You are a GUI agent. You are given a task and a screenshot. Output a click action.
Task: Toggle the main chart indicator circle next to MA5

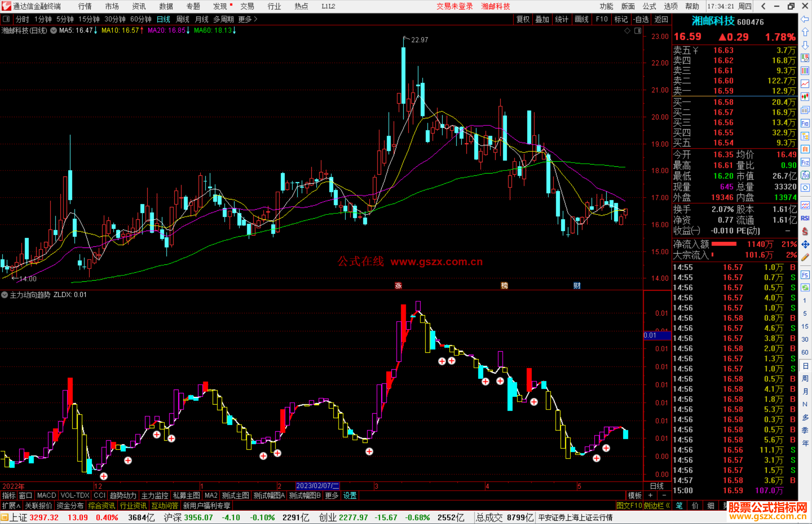tap(54, 30)
